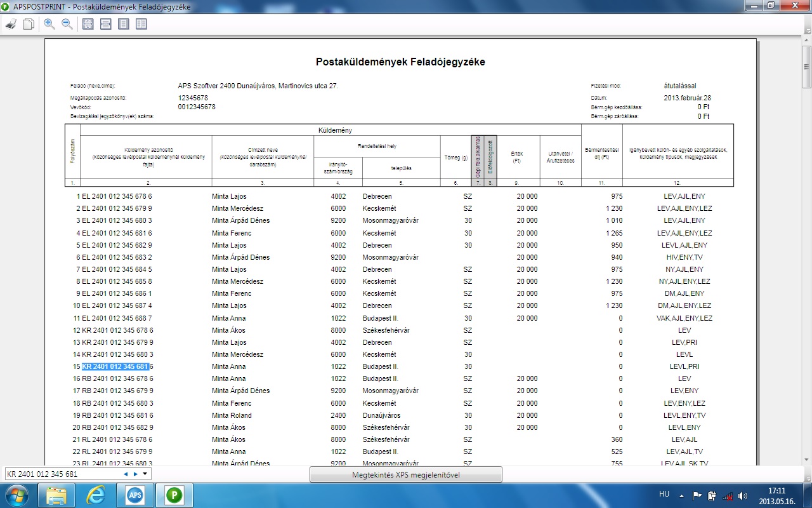Click Bérmentesítési díj (Ft) header
Screen dimensions: 812x508
click(601, 153)
